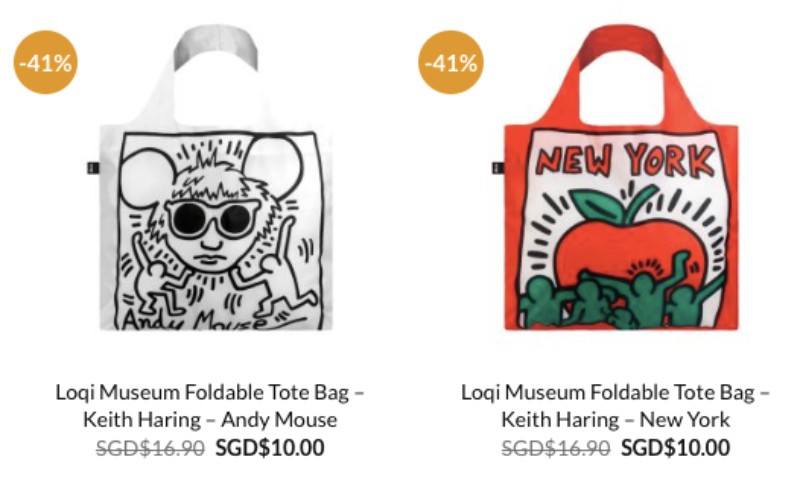Click the -41% badge on Andy Mouse bag

tap(46, 62)
